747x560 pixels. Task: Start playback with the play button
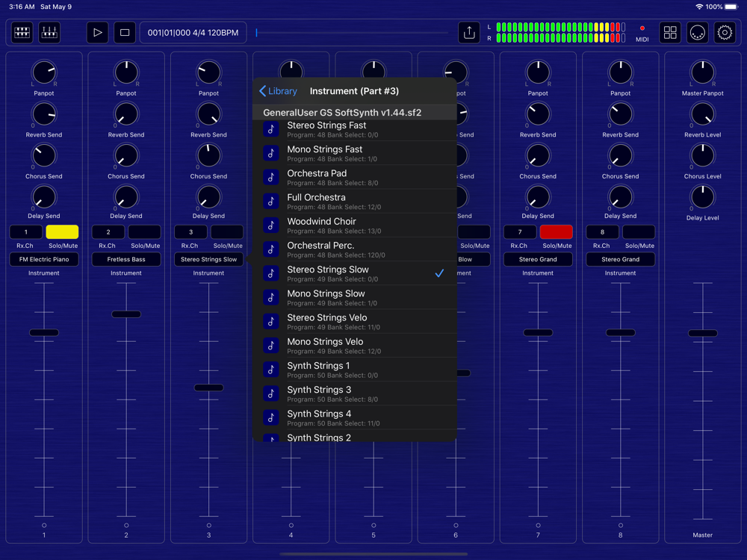click(x=97, y=32)
